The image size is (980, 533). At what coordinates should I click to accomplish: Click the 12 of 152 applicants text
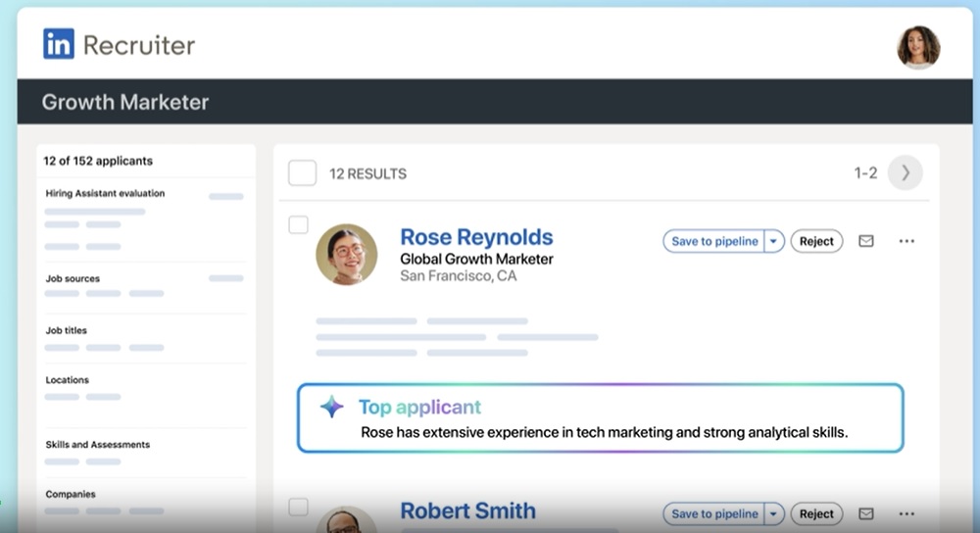tap(98, 161)
